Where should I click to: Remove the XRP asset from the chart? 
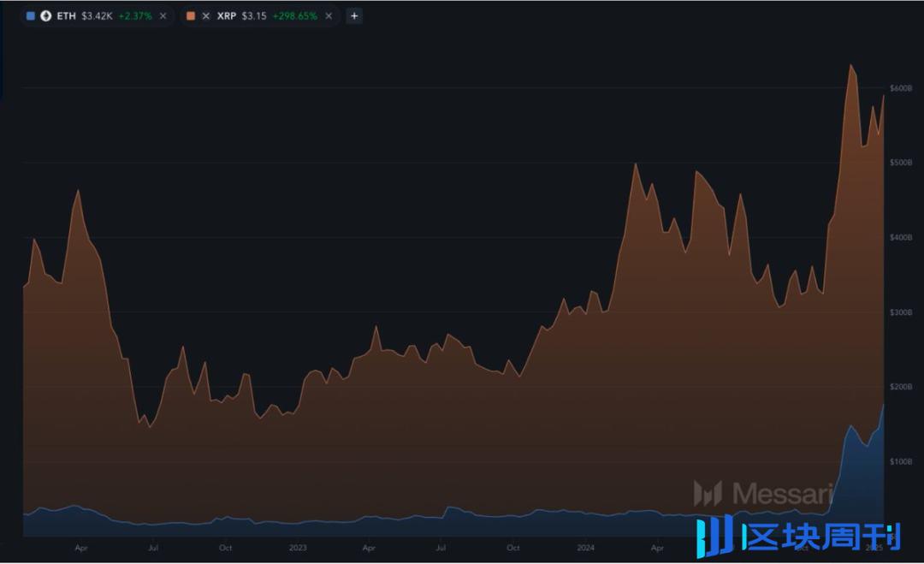pos(328,15)
